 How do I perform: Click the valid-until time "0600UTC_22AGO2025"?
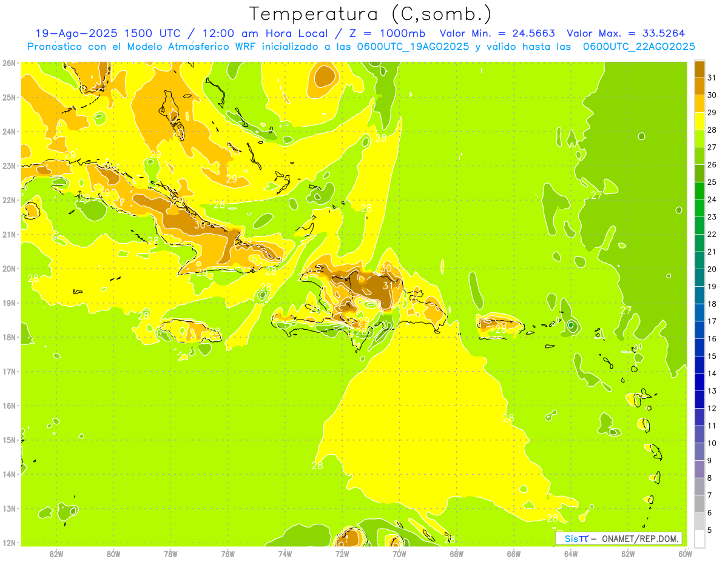coord(639,47)
